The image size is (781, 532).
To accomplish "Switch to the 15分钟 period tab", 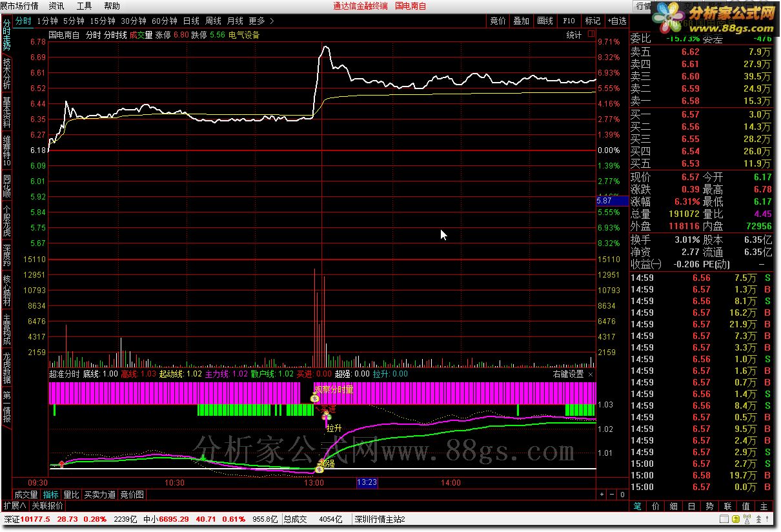I will pos(103,21).
